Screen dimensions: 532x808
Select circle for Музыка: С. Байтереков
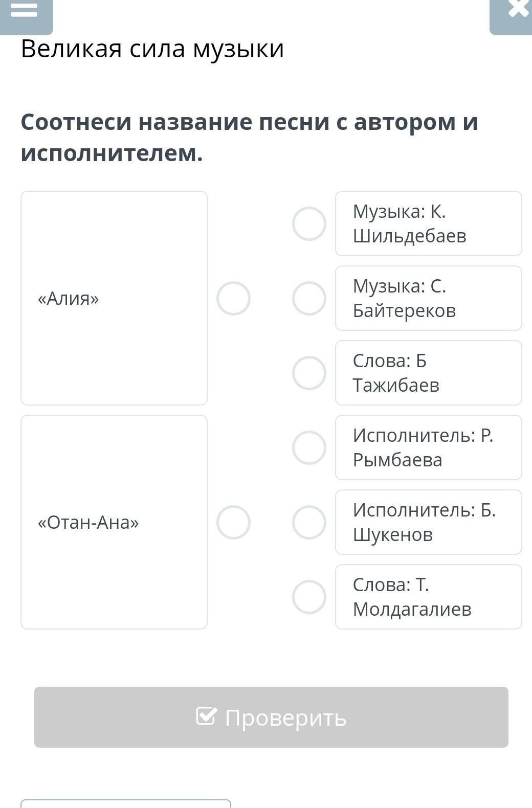coord(309,298)
